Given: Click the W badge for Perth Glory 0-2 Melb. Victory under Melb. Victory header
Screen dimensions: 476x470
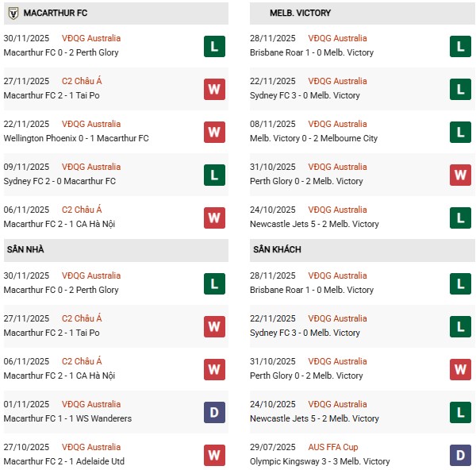Looking at the screenshot, I should [460, 175].
